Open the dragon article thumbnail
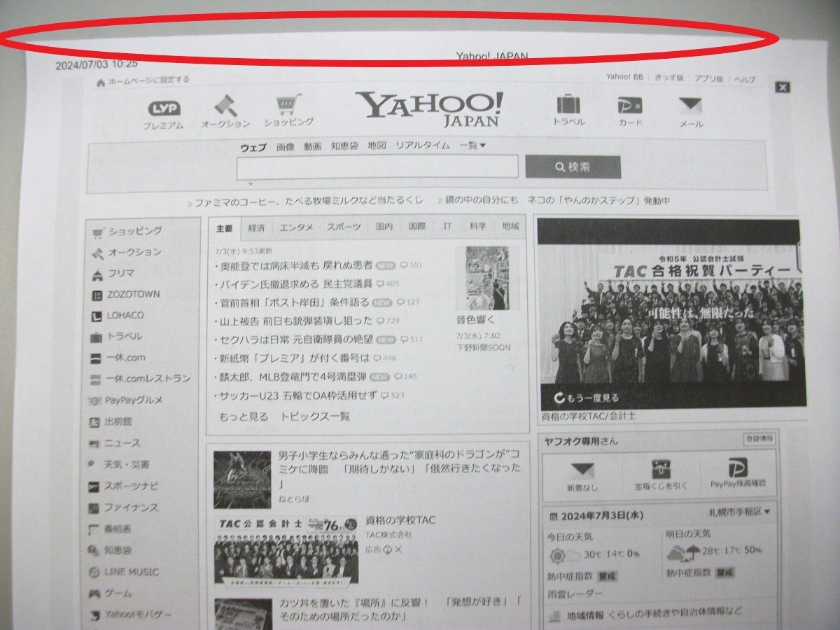840x630 pixels. pos(242,479)
